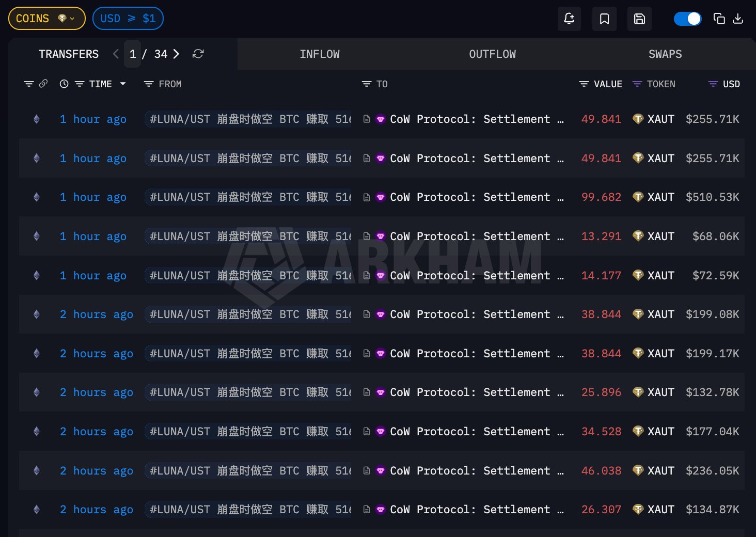Click the #LUNA/UST sender label in the $132.78K row
Viewport: 756px width, 537px height.
249,392
